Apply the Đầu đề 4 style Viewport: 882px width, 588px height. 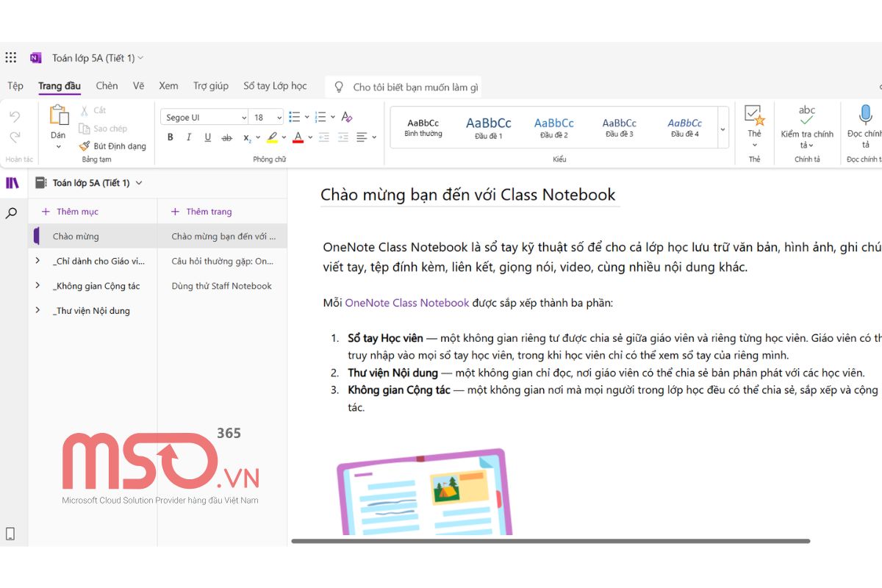tap(685, 128)
